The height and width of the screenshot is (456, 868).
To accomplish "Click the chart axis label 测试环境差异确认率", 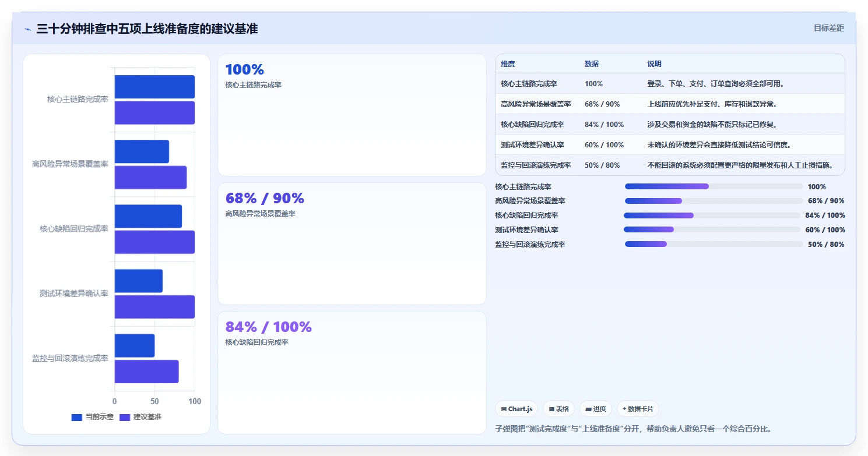I will [74, 294].
